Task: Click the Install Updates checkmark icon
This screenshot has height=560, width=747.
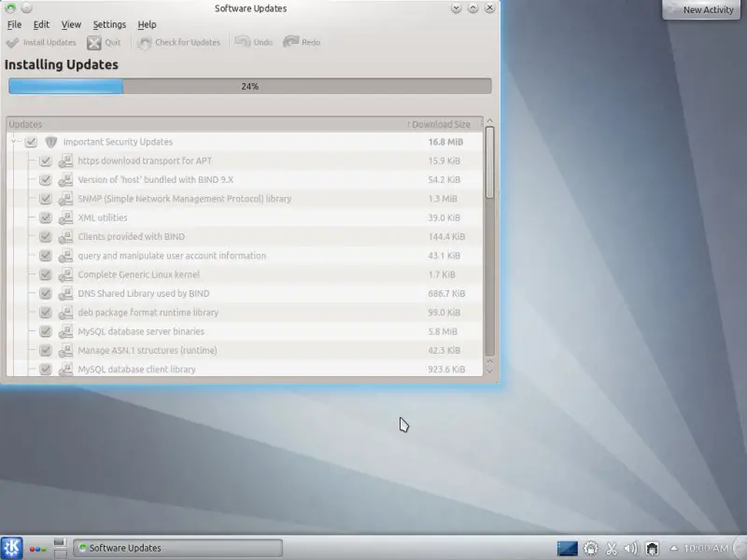Action: point(12,43)
